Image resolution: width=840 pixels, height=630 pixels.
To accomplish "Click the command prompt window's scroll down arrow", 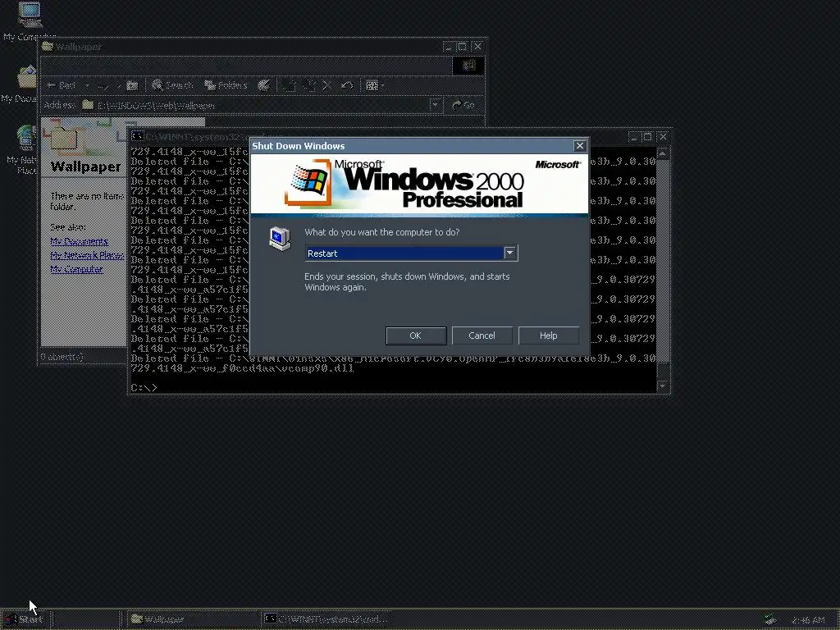I will (663, 386).
